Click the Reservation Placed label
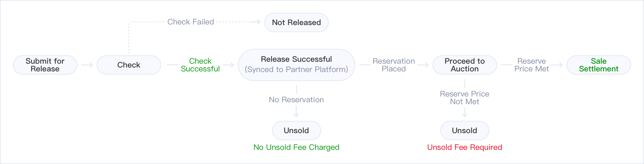 pos(394,65)
